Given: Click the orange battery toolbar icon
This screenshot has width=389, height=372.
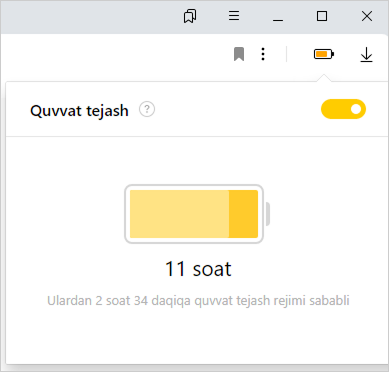Looking at the screenshot, I should (324, 54).
